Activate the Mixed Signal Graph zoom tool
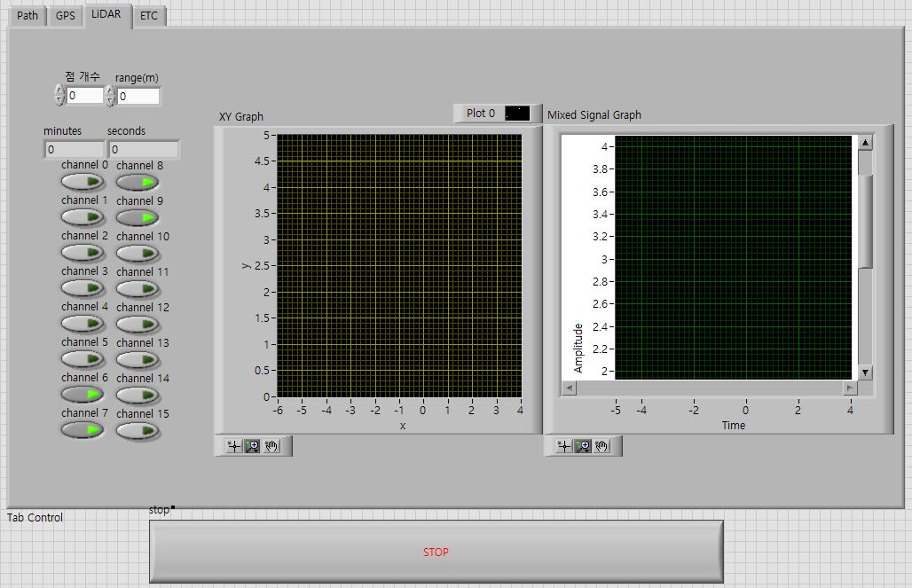The height and width of the screenshot is (588, 912). click(x=583, y=446)
